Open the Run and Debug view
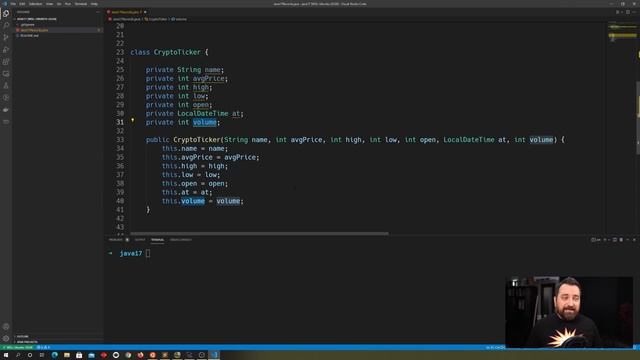This screenshot has height=360, width=640. [x=6, y=50]
